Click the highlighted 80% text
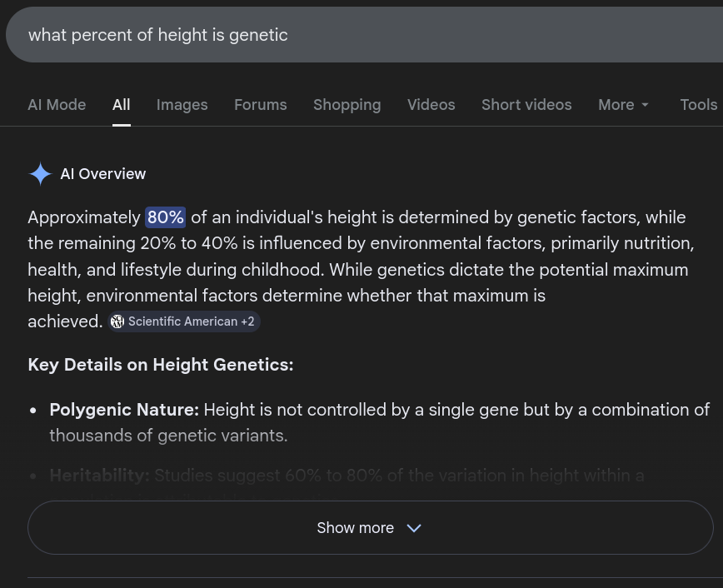 (x=165, y=217)
